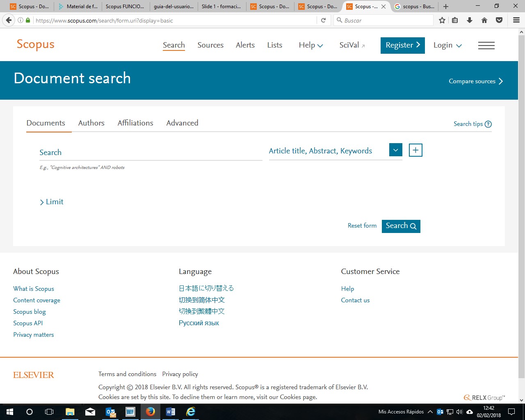Add a search field with plus icon
525x420 pixels.
[415, 150]
